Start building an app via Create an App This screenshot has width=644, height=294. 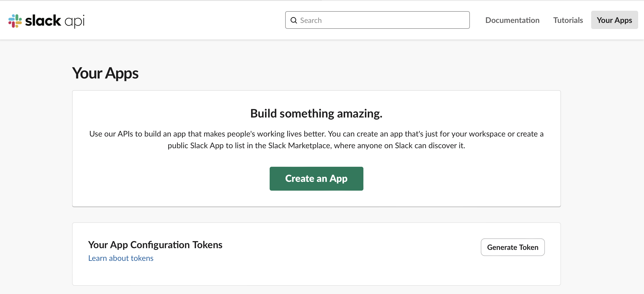[316, 178]
